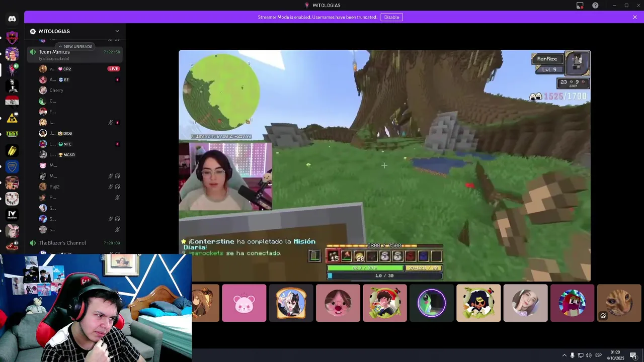Click the taskbar volume speaker icon

pyautogui.click(x=588, y=355)
